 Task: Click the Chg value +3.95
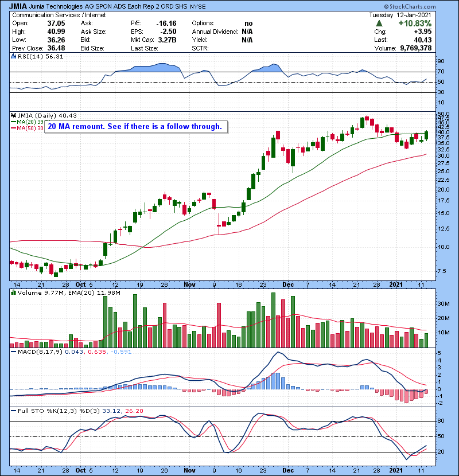[422, 32]
